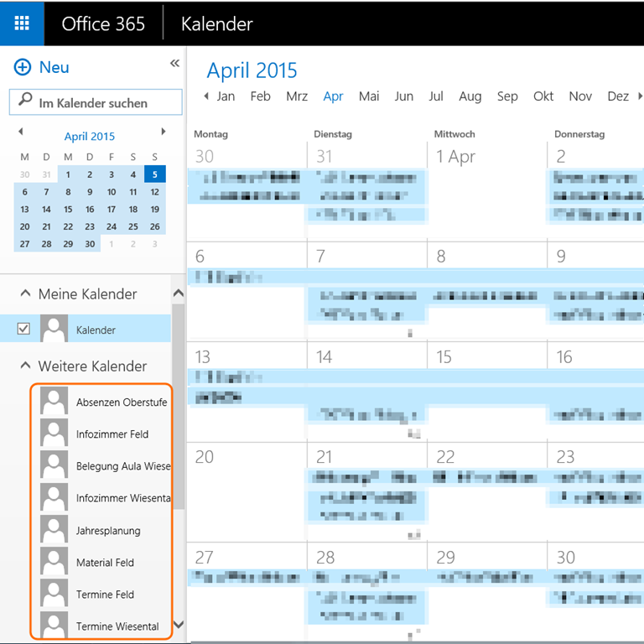Uncheck the Kalender checkbox

click(x=23, y=330)
